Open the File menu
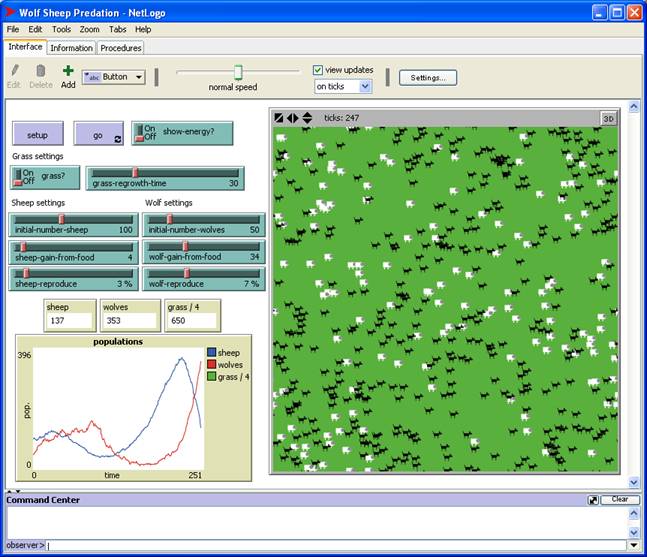 [13, 29]
